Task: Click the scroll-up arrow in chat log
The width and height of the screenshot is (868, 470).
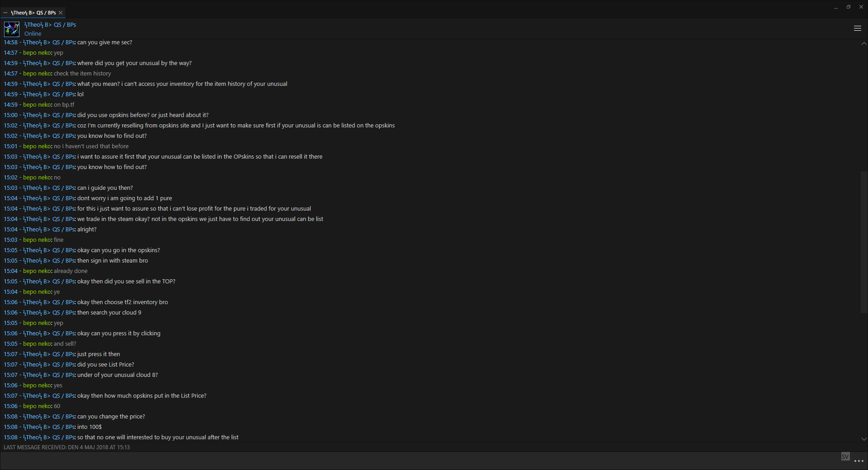Action: [x=864, y=44]
